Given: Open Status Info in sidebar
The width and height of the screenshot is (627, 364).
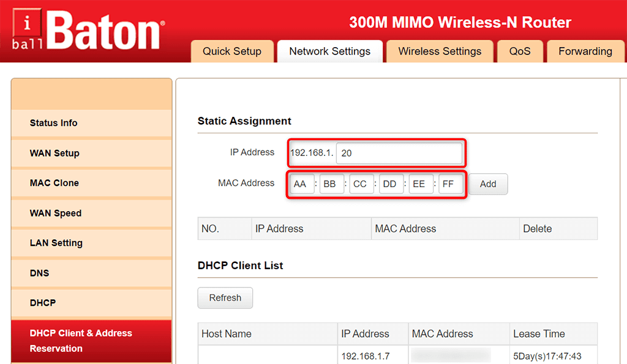Looking at the screenshot, I should pyautogui.click(x=92, y=123).
